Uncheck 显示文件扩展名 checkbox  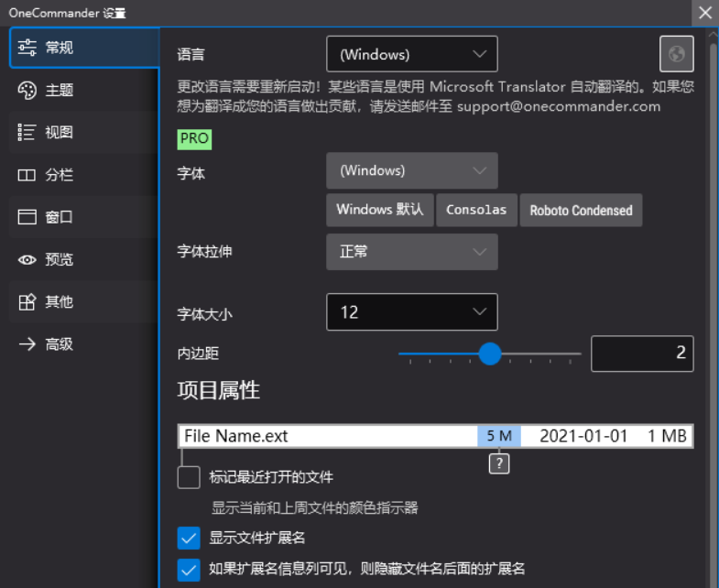pos(189,538)
